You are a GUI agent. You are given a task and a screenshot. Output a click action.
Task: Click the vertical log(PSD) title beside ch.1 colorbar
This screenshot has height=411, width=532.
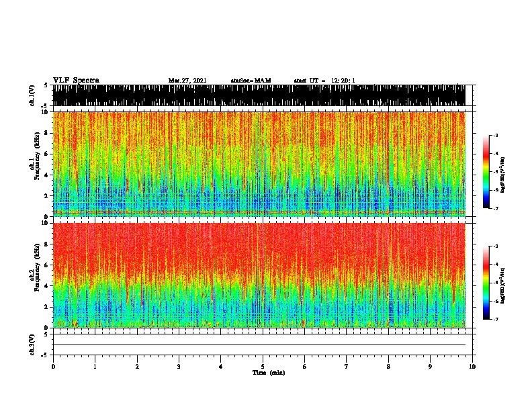tap(503, 175)
